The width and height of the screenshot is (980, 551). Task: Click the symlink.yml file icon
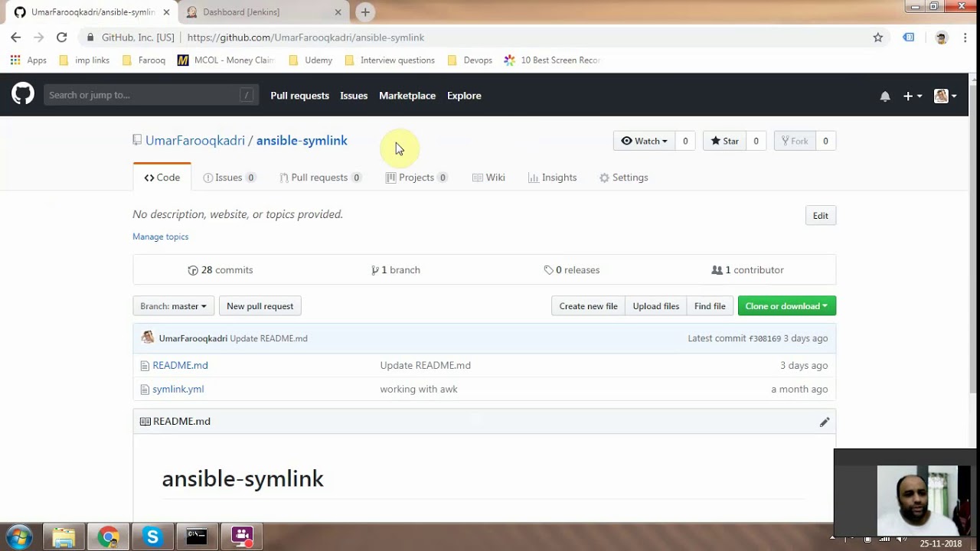[x=145, y=390]
